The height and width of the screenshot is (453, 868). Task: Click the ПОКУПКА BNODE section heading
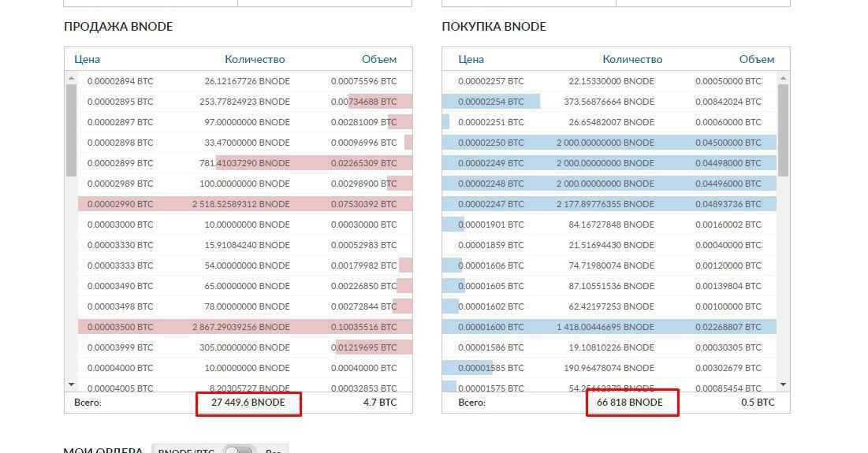tap(494, 27)
